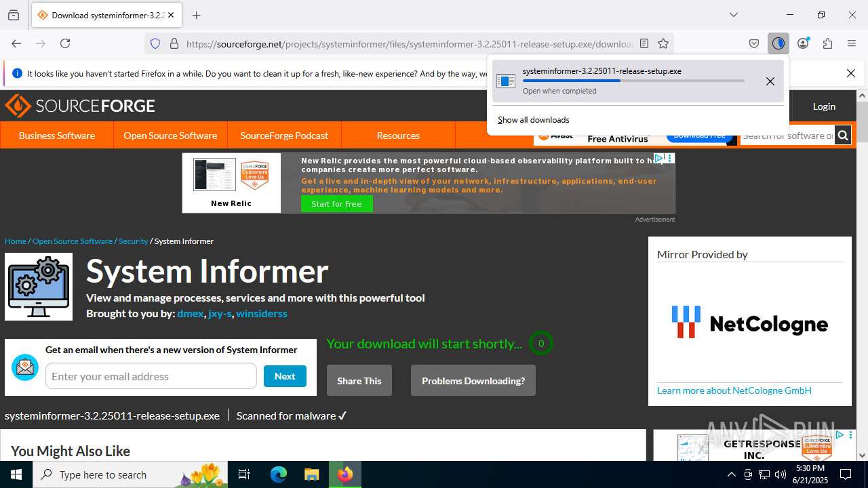
Task: Open the winsiderss author profile
Action: [x=262, y=314]
